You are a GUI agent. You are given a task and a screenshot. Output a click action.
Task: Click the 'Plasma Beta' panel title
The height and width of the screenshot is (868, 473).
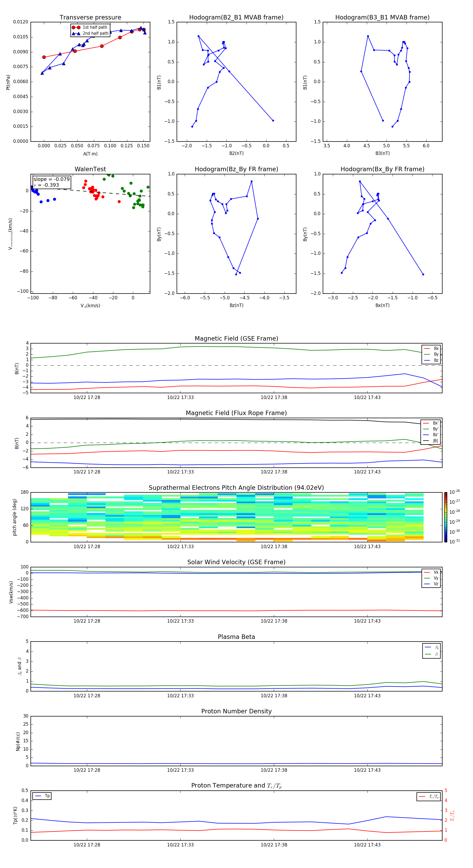(x=236, y=637)
